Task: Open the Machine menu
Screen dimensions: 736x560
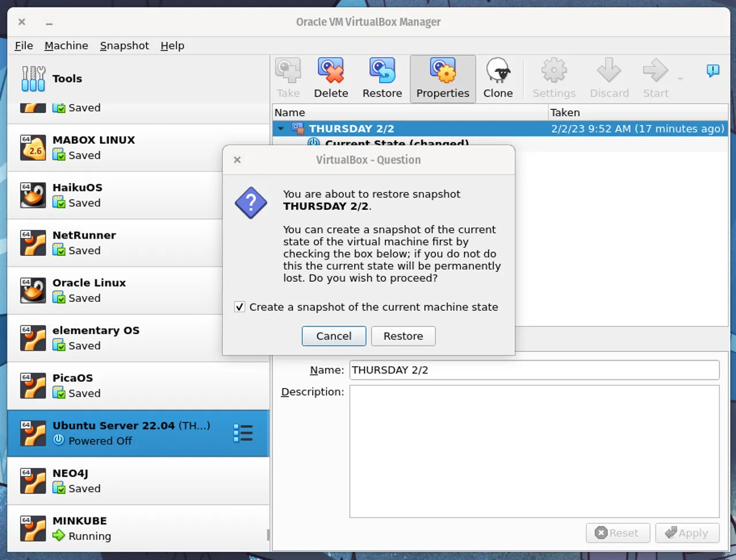Action: pos(66,45)
